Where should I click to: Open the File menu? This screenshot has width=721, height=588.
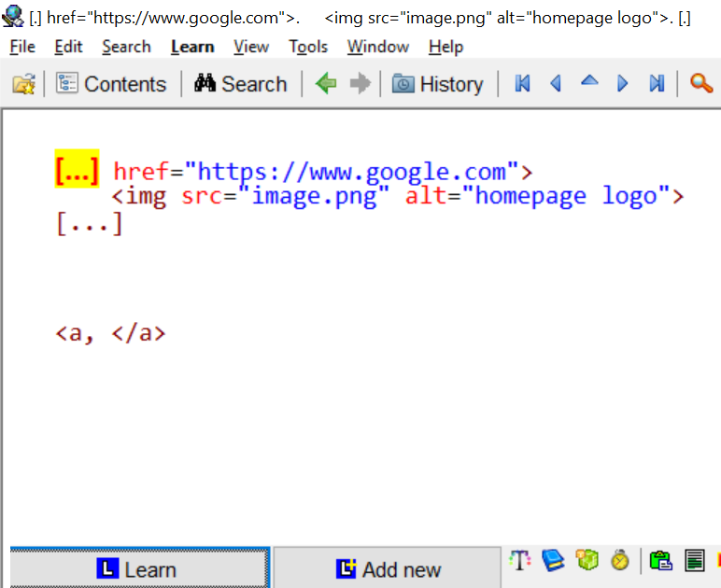point(22,47)
